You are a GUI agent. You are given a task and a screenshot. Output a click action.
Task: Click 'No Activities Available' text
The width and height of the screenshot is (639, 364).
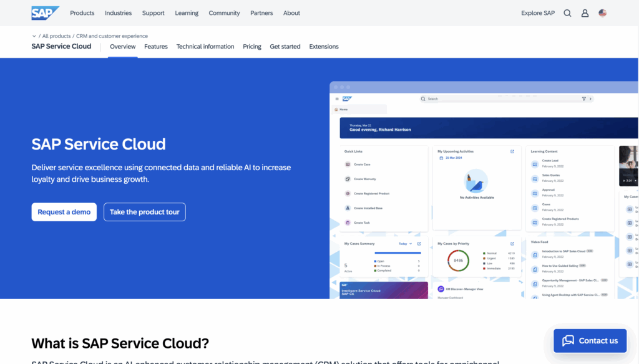477,198
